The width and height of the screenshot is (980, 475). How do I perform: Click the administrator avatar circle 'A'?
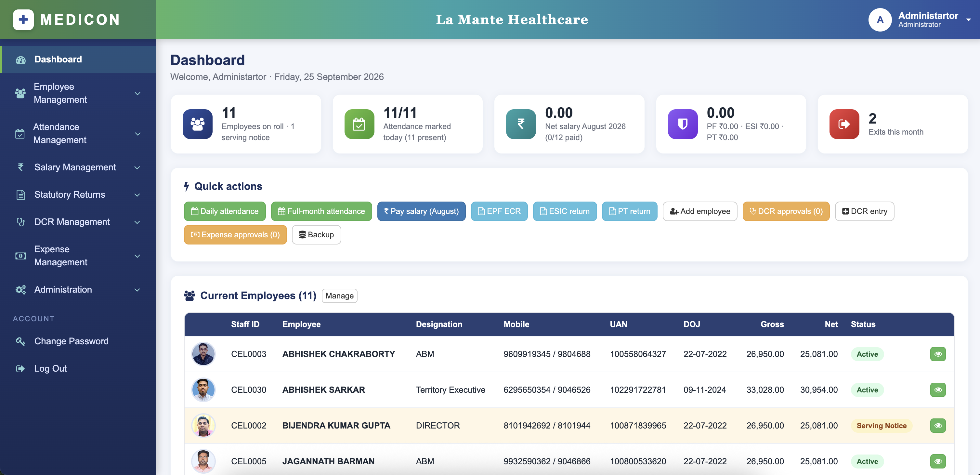tap(880, 20)
